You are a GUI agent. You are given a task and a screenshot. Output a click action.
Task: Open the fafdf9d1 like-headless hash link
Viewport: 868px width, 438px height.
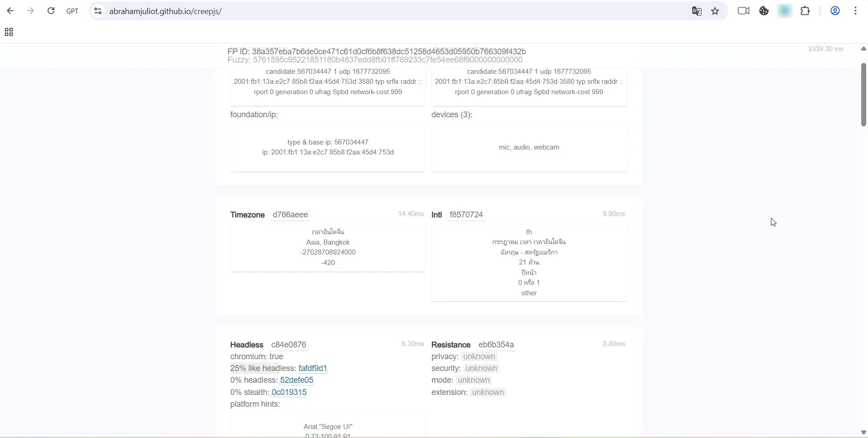(313, 368)
